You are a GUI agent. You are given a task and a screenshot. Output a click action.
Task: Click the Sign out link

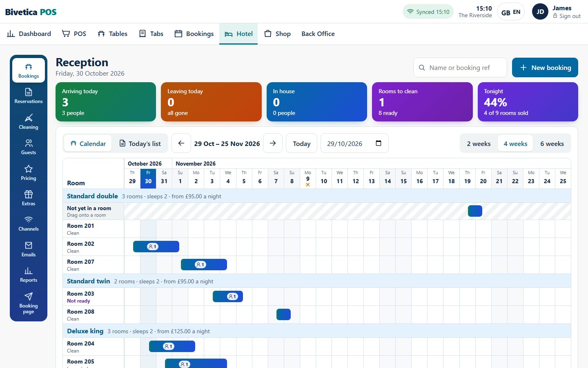[x=567, y=16]
